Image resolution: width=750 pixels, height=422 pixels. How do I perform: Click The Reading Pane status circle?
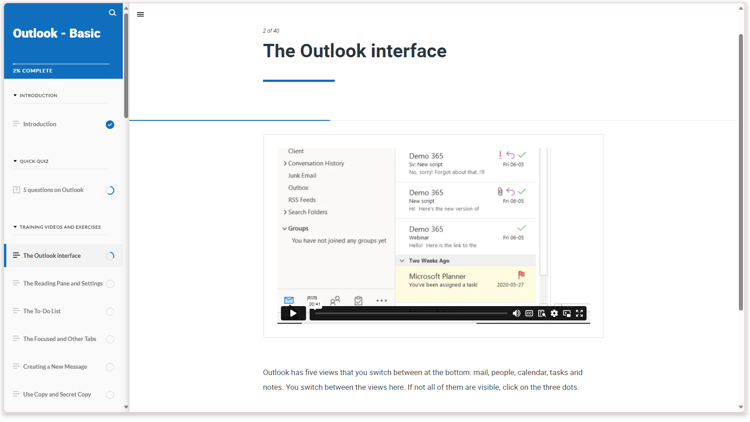[x=110, y=284]
